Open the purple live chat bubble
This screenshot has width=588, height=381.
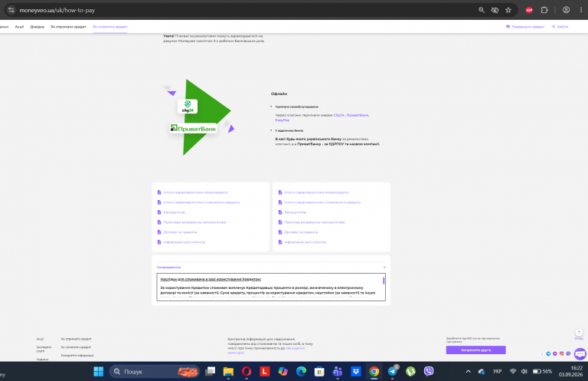(580, 353)
